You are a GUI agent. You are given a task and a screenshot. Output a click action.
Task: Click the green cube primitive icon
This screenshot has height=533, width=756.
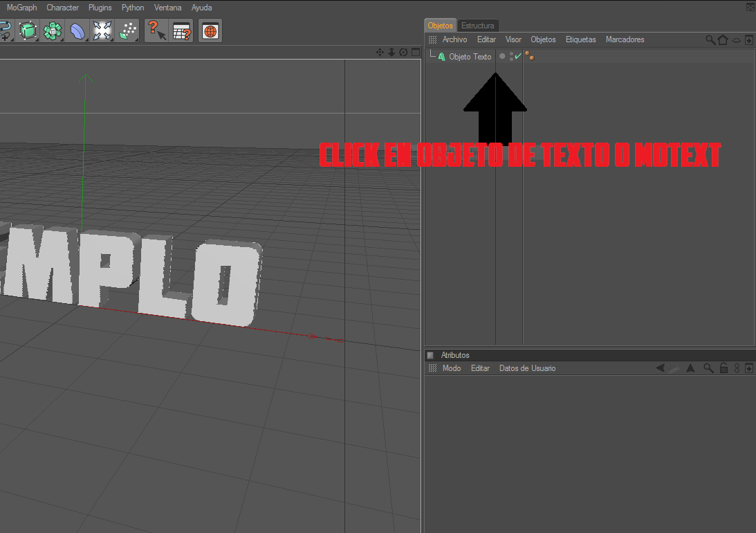(x=28, y=30)
